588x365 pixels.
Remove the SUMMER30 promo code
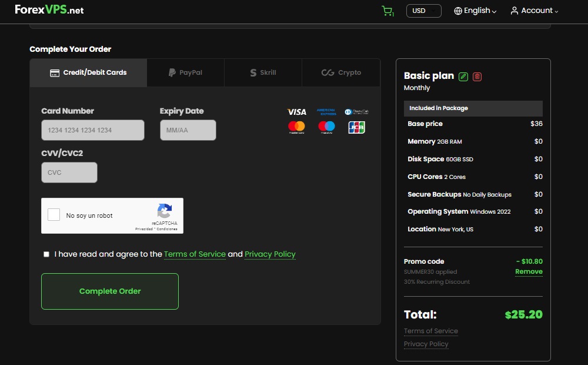coord(529,271)
